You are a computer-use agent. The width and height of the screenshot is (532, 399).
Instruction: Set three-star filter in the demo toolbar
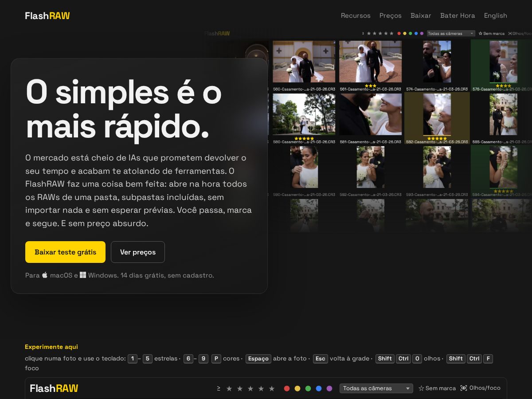point(250,388)
